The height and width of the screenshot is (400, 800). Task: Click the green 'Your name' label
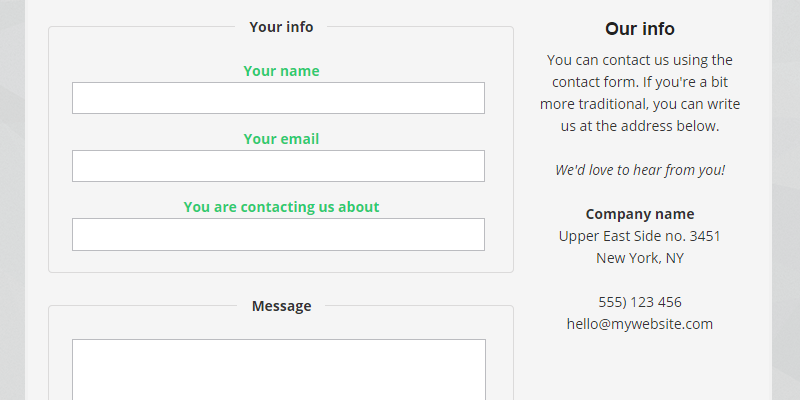point(281,71)
